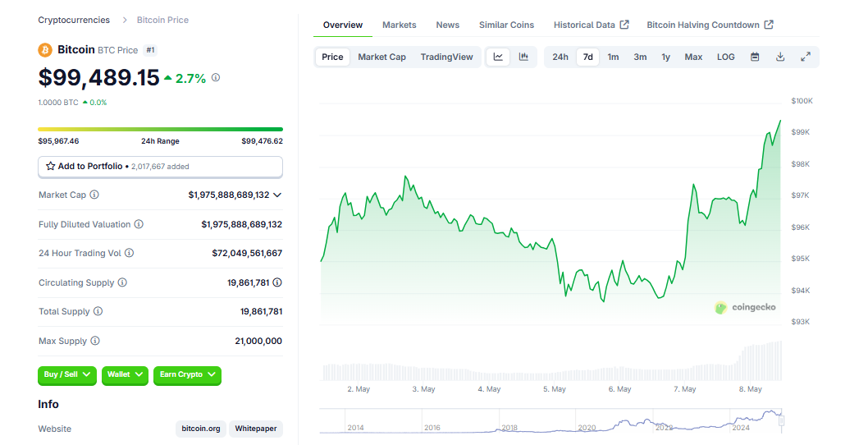Switch to line chart view icon

(498, 57)
